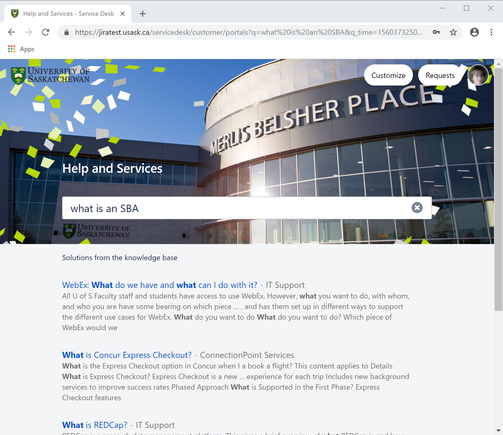Open the user avatar profile menu
Image resolution: width=503 pixels, height=435 pixels.
[478, 75]
